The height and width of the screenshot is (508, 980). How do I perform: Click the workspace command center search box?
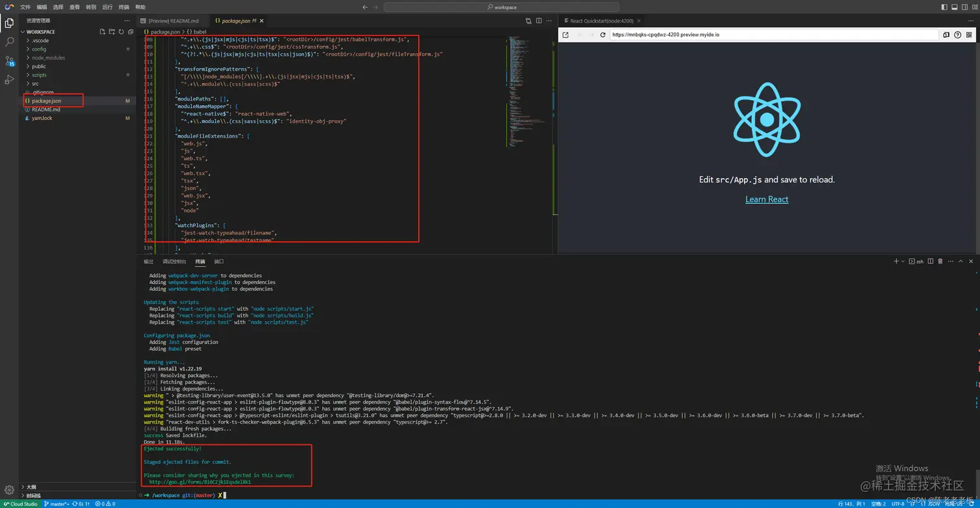pos(502,7)
